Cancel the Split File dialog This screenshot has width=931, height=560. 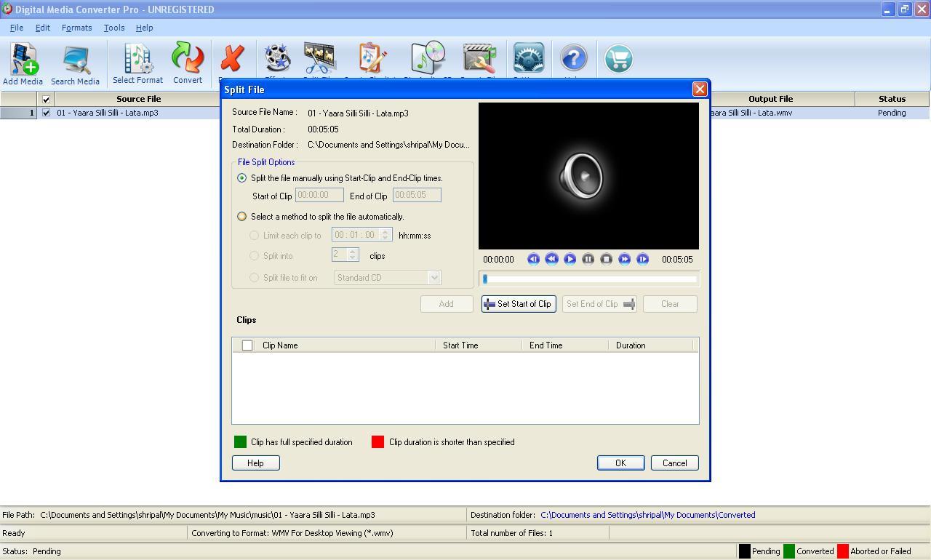click(x=674, y=463)
